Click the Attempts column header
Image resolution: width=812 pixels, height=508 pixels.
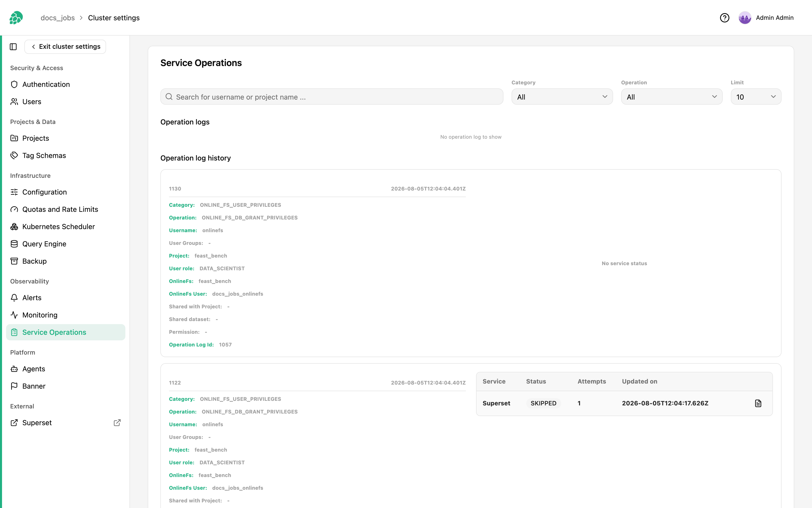click(x=591, y=381)
